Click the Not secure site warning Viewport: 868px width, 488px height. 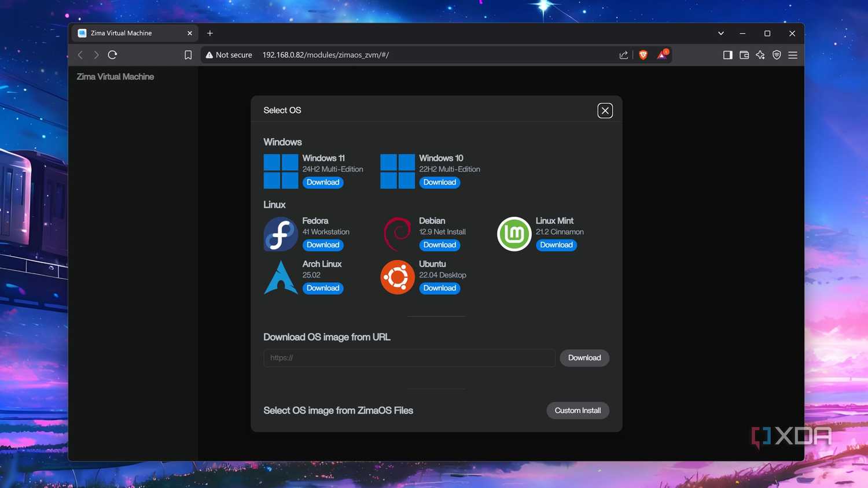coord(229,55)
